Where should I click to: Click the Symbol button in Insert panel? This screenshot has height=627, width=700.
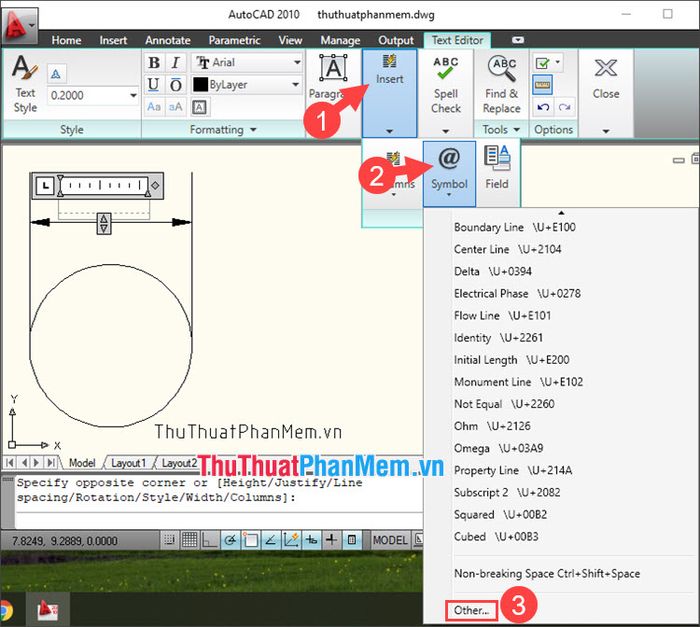(449, 167)
